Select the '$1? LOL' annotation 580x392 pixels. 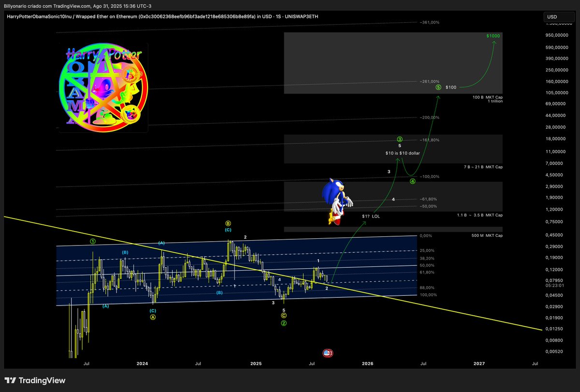coord(371,216)
